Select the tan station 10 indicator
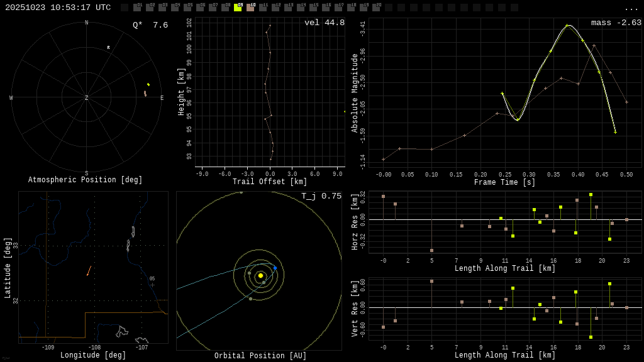The height and width of the screenshot is (362, 644). tap(250, 8)
